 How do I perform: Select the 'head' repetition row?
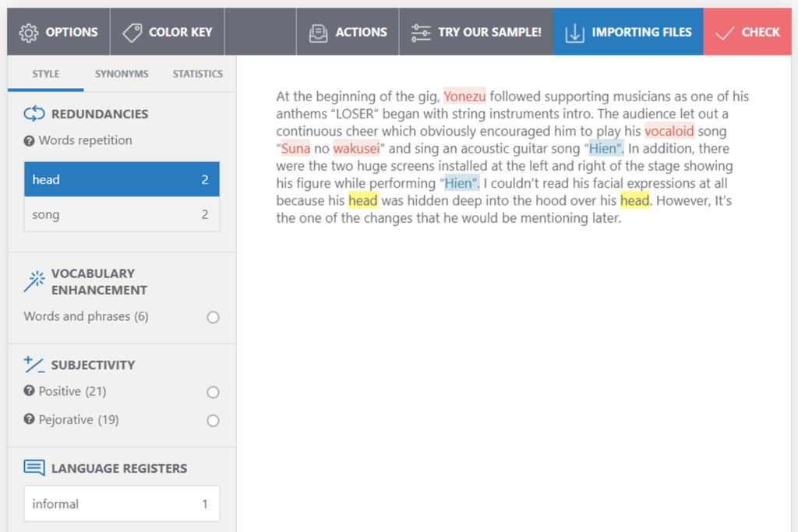click(122, 179)
